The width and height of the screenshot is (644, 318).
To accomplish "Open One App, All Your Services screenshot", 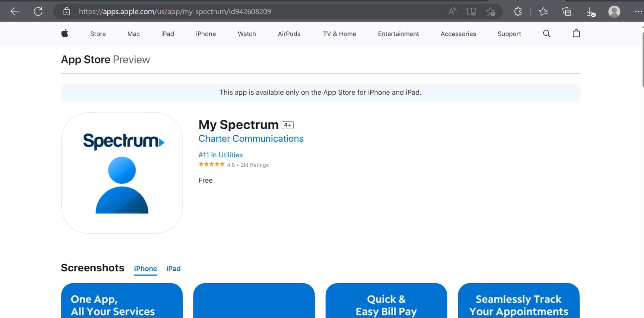I will 122,300.
